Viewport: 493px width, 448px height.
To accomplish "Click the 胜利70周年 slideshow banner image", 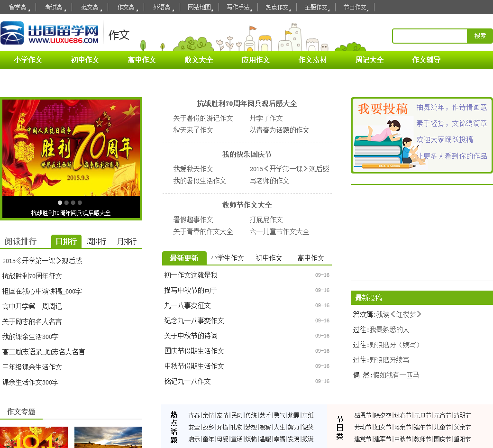I will click(x=71, y=147).
